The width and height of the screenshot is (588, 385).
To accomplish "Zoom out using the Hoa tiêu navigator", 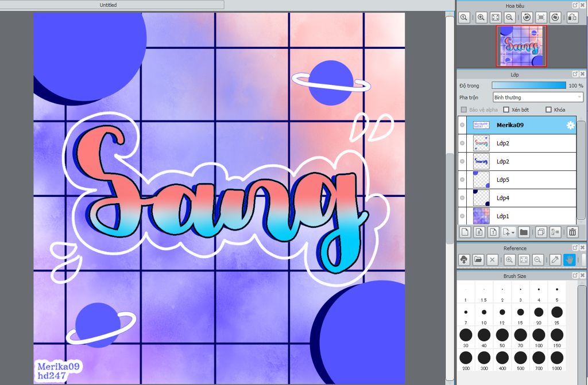I will click(x=509, y=17).
